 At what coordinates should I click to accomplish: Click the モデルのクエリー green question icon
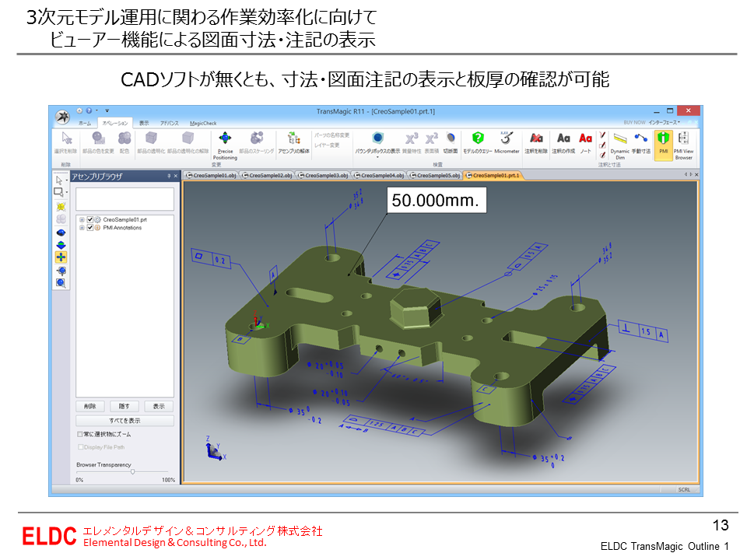pos(478,138)
